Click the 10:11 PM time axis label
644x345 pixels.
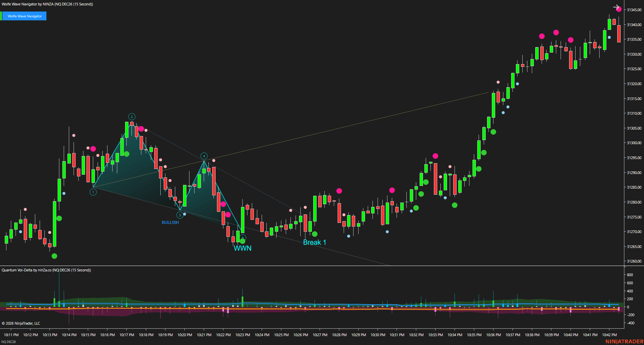pyautogui.click(x=11, y=335)
